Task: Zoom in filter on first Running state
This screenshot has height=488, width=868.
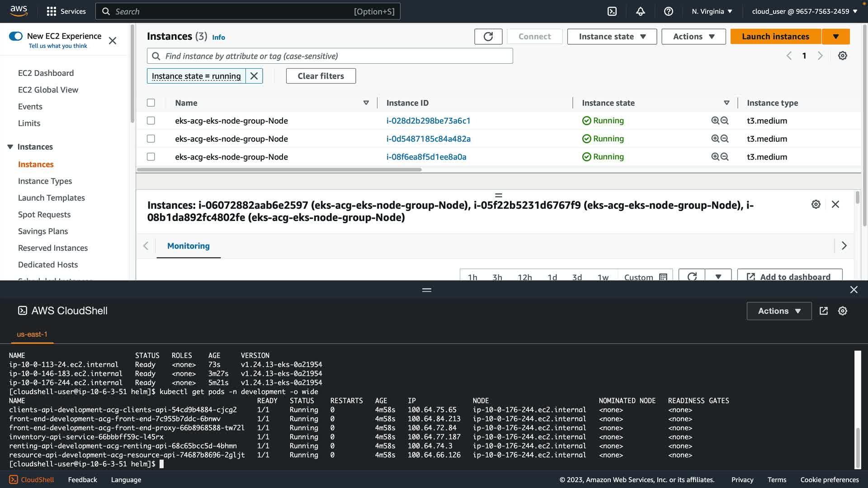Action: (x=715, y=121)
